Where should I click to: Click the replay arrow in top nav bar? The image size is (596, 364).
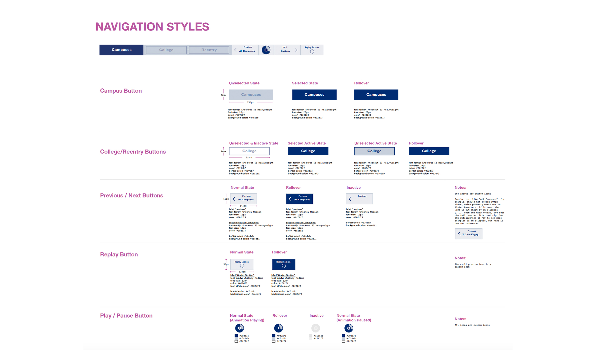312,52
